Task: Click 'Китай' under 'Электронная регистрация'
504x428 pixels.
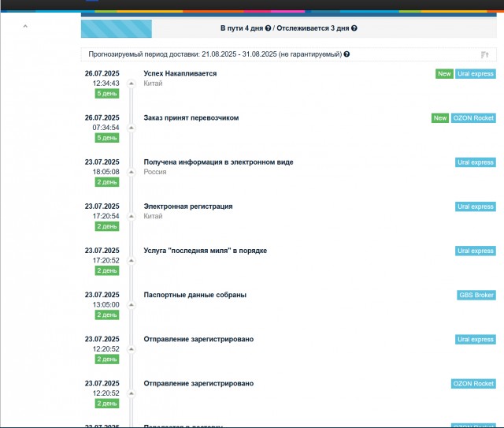Action: pyautogui.click(x=153, y=216)
